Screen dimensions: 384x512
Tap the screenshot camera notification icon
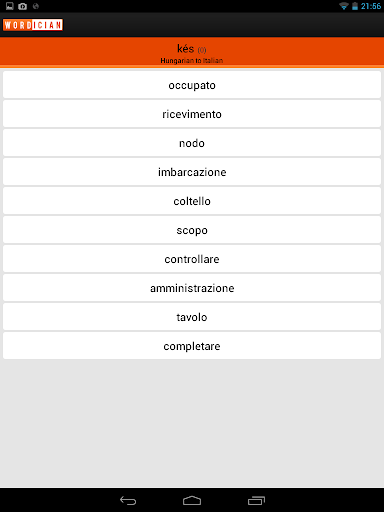(x=22, y=6)
